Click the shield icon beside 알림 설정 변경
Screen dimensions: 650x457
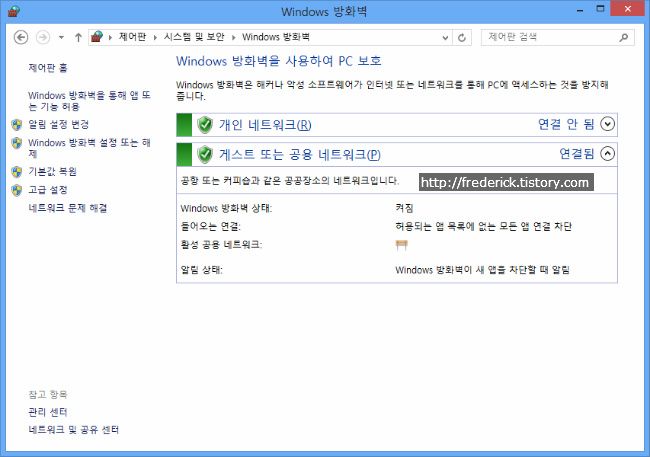tap(17, 124)
